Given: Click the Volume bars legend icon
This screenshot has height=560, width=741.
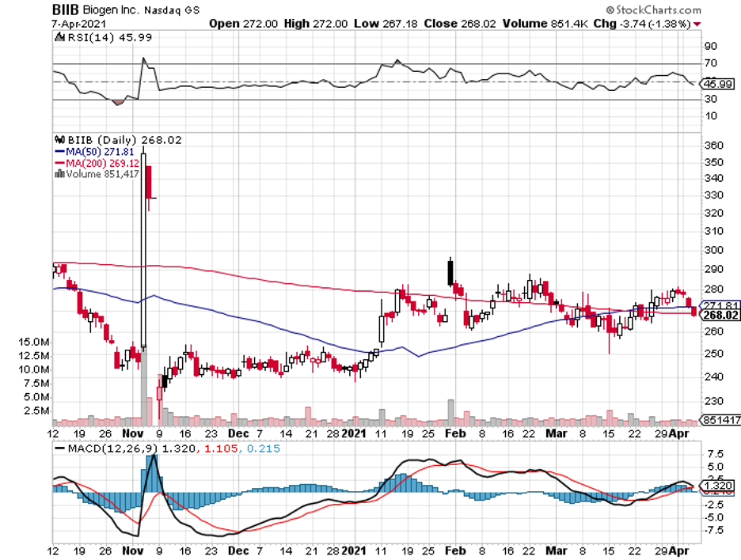Looking at the screenshot, I should point(58,173).
